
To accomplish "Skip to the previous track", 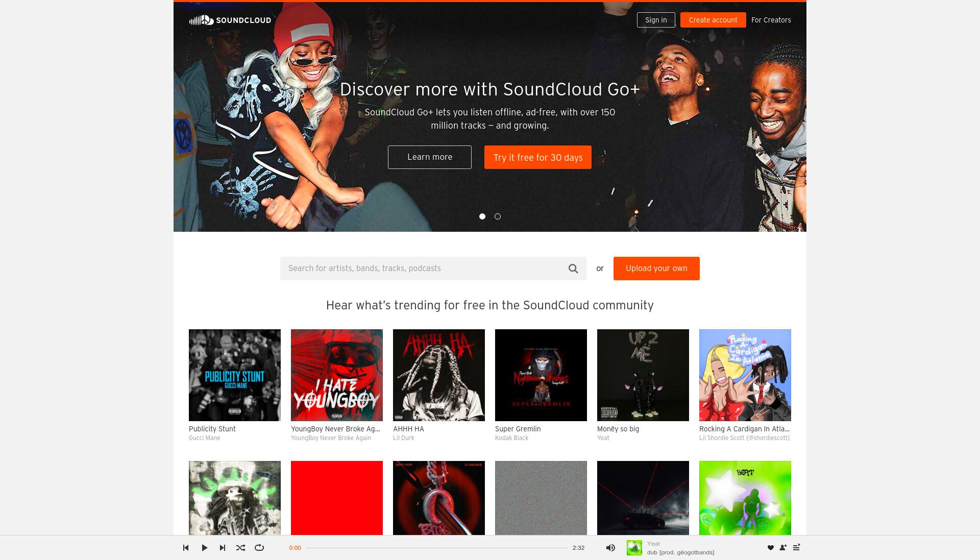I will [x=186, y=548].
